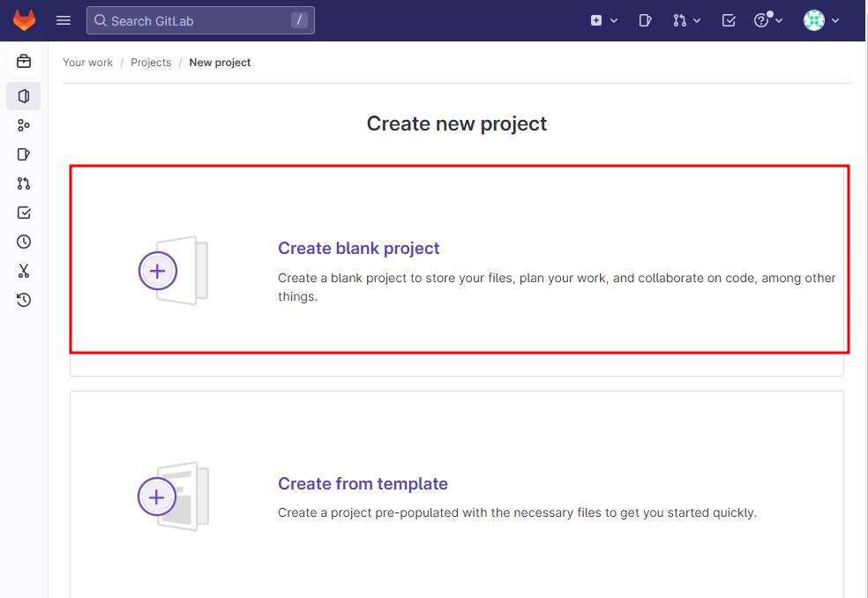The width and height of the screenshot is (868, 598).
Task: Click New project breadcrumb
Action: (220, 63)
